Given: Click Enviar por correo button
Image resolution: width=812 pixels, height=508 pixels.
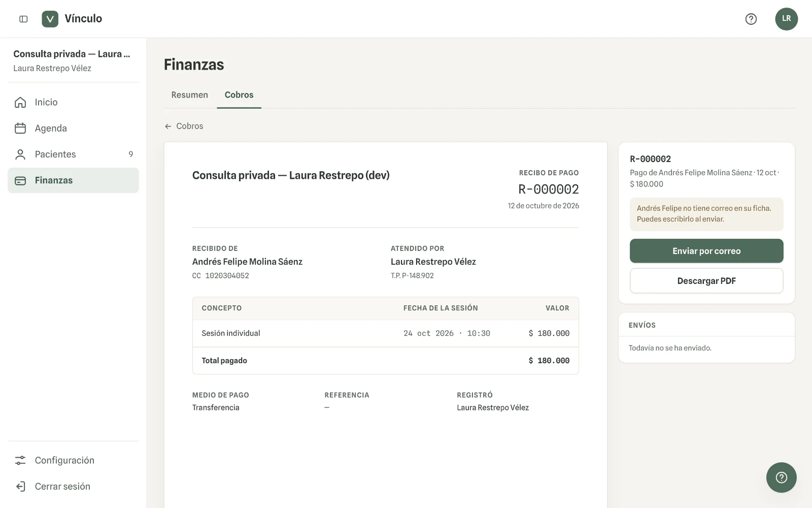Looking at the screenshot, I should click(x=706, y=251).
